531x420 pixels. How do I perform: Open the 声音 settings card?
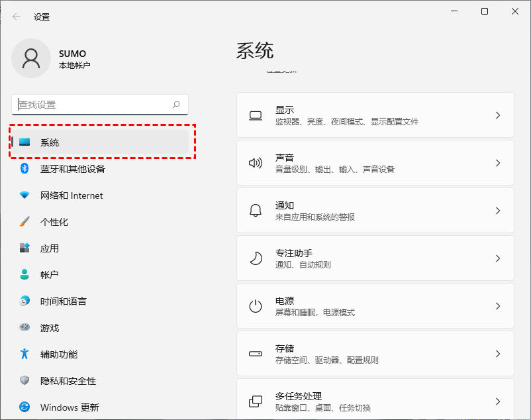pyautogui.click(x=375, y=163)
